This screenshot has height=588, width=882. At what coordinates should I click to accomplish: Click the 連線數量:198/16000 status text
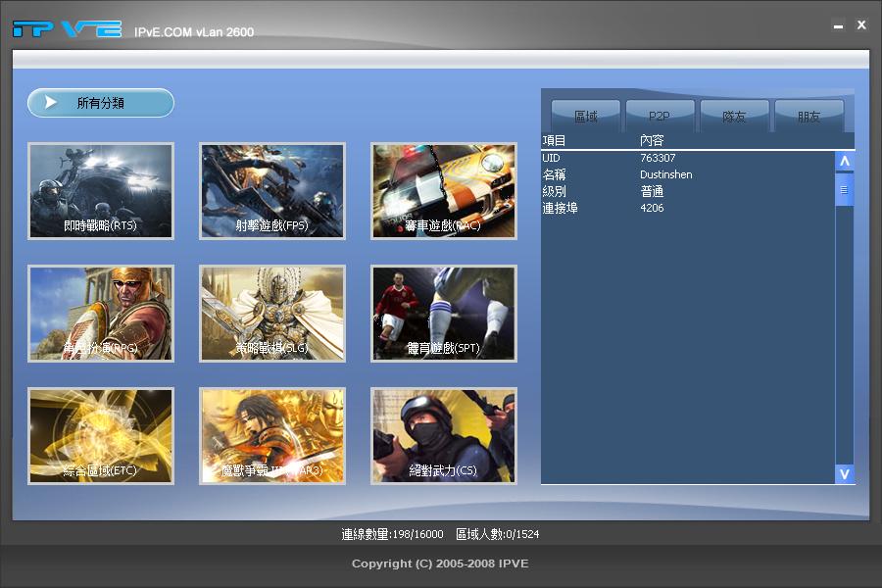point(393,534)
